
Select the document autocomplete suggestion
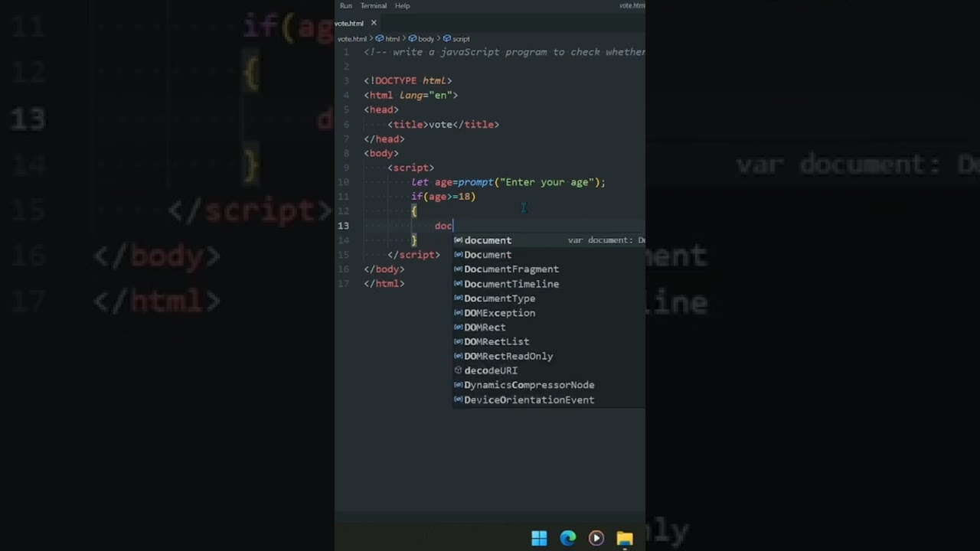coord(549,240)
